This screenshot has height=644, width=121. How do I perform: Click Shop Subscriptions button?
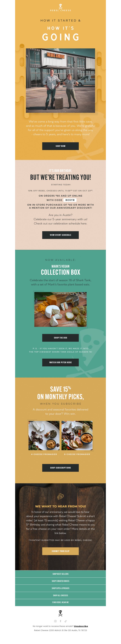pyautogui.click(x=60, y=468)
